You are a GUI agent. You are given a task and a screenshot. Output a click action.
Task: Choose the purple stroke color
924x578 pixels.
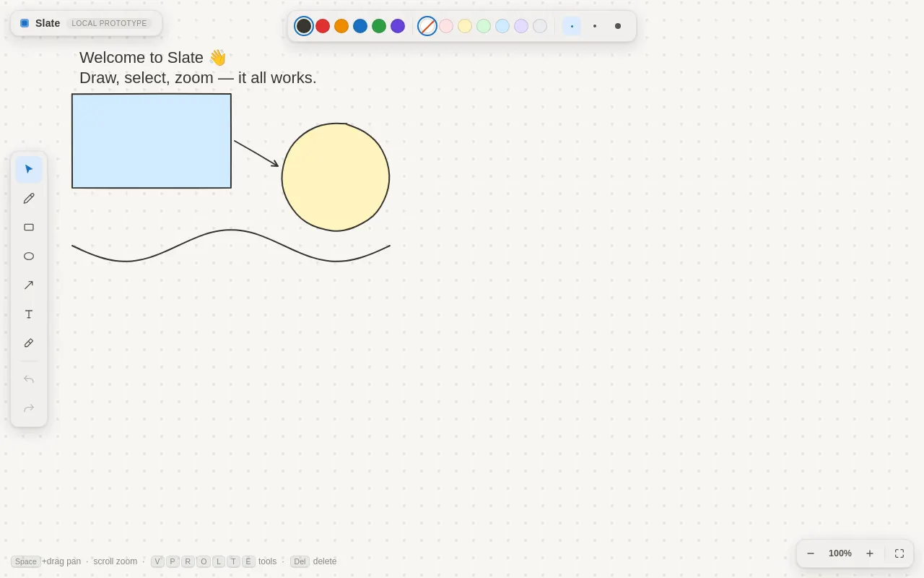pos(398,26)
